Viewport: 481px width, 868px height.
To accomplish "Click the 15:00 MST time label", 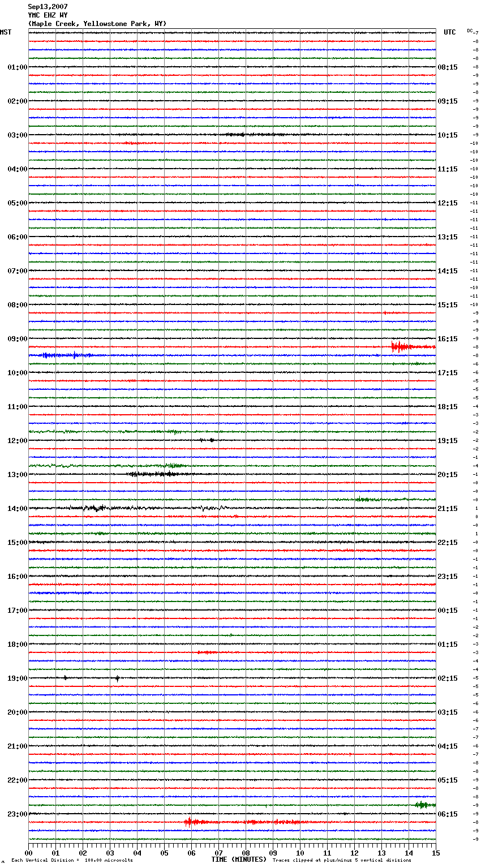I will tap(18, 543).
